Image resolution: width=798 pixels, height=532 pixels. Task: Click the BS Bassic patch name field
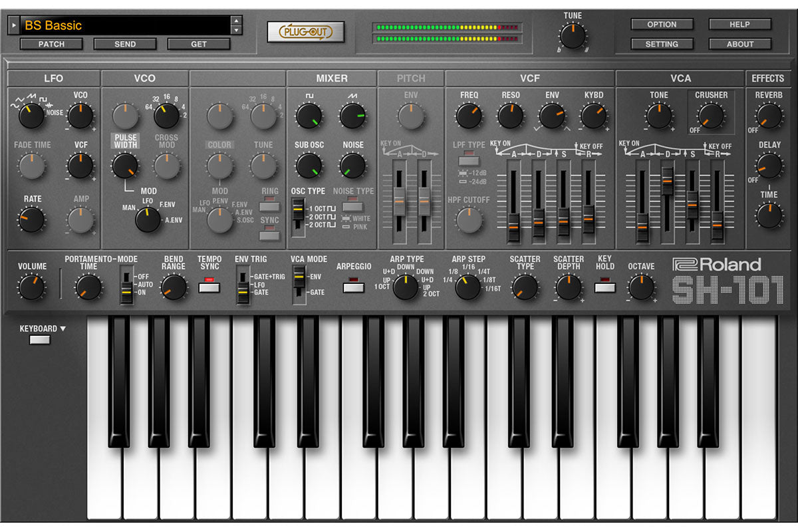coord(125,26)
